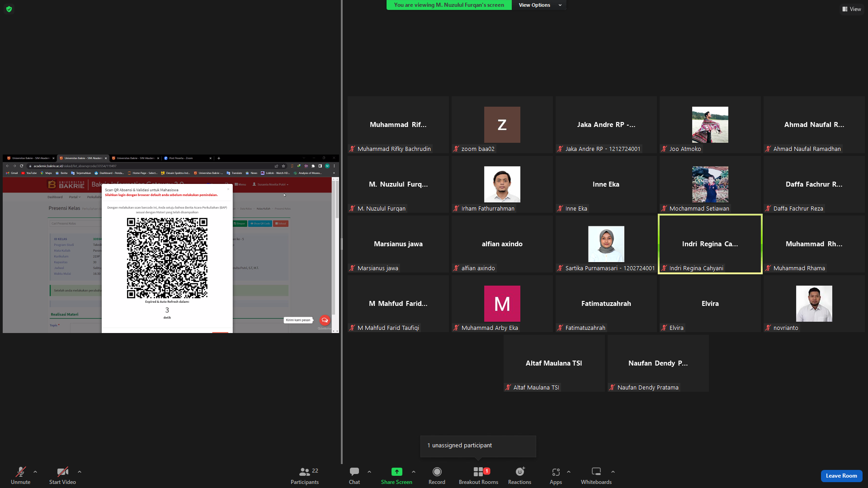Open the Maps bookmark

pyautogui.click(x=47, y=173)
